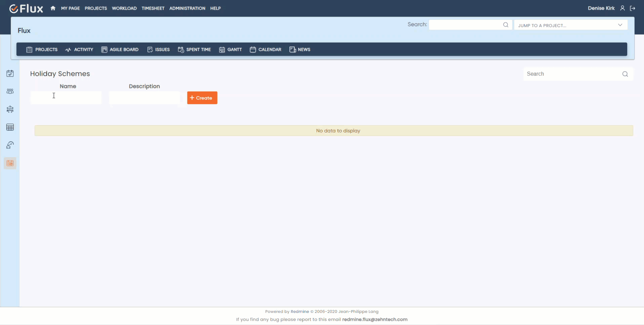Viewport: 644px width, 325px height.
Task: Click the logout icon beside user name
Action: click(633, 8)
